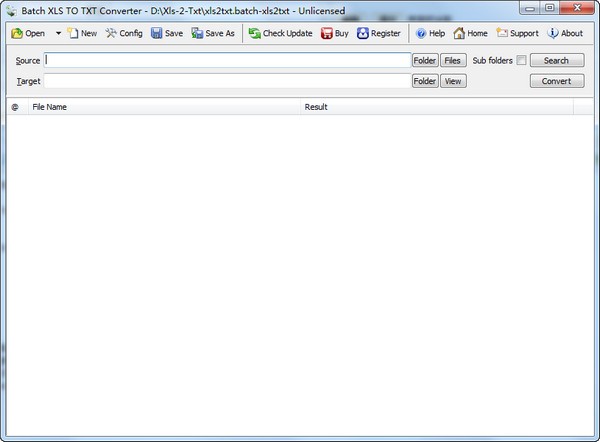Viewport: 600px width, 442px height.
Task: Open target location with View button
Action: [453, 81]
